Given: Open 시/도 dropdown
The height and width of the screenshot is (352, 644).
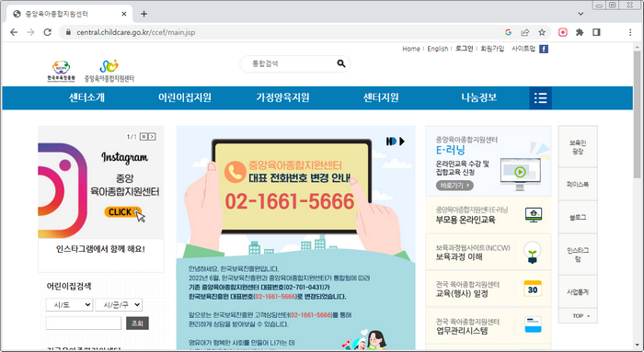Looking at the screenshot, I should tap(69, 305).
